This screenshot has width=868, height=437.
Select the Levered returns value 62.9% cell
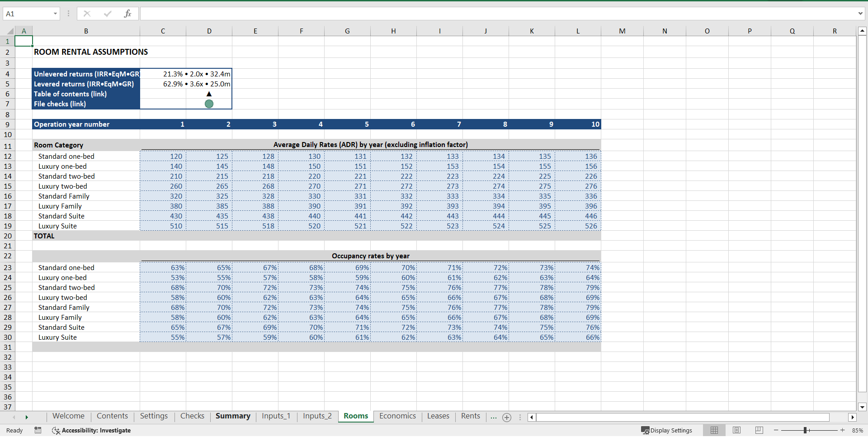(186, 84)
